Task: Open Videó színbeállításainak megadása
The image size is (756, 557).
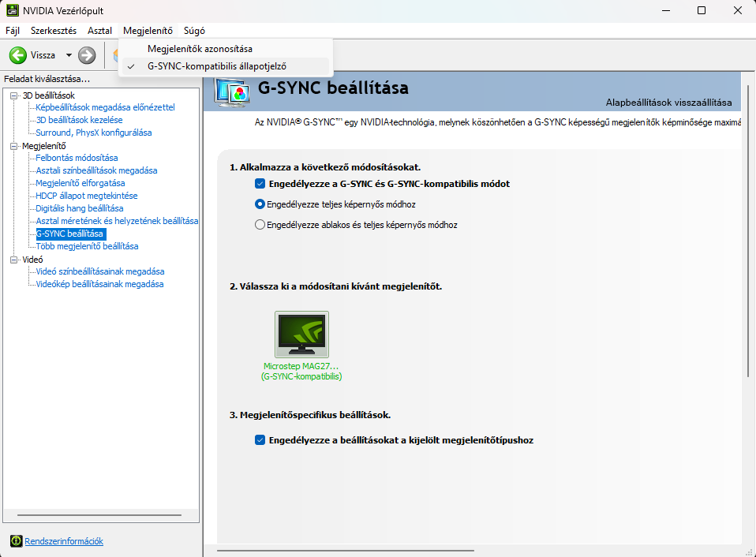Action: coord(100,271)
